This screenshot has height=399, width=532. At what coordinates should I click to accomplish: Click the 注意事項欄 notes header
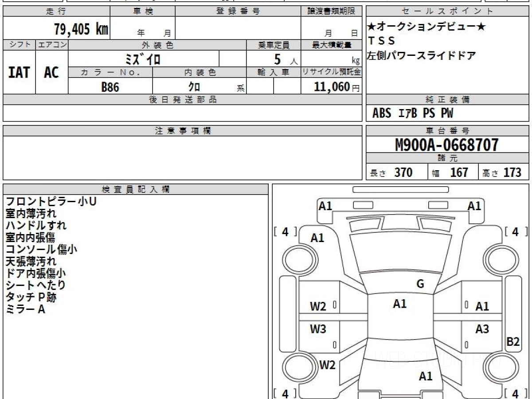coord(182,131)
